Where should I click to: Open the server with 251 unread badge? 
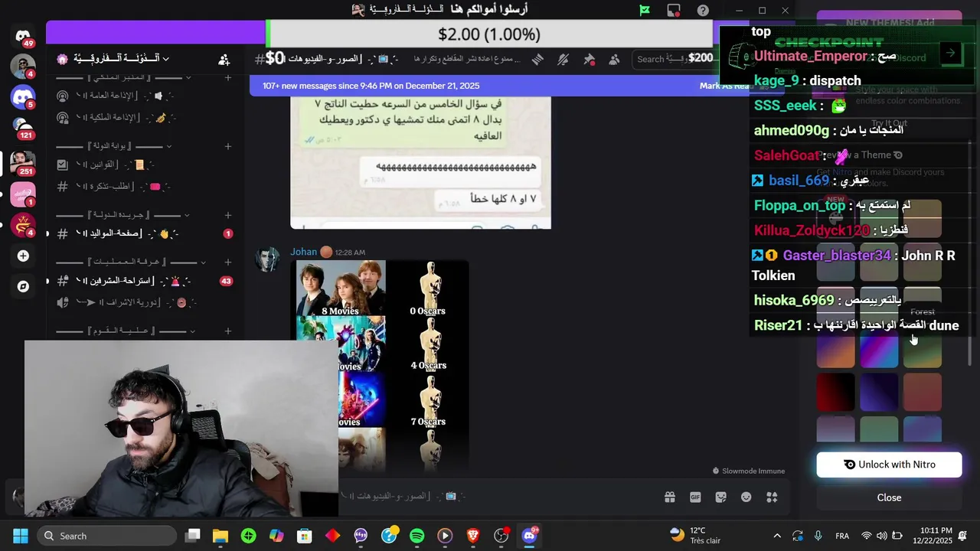[23, 162]
